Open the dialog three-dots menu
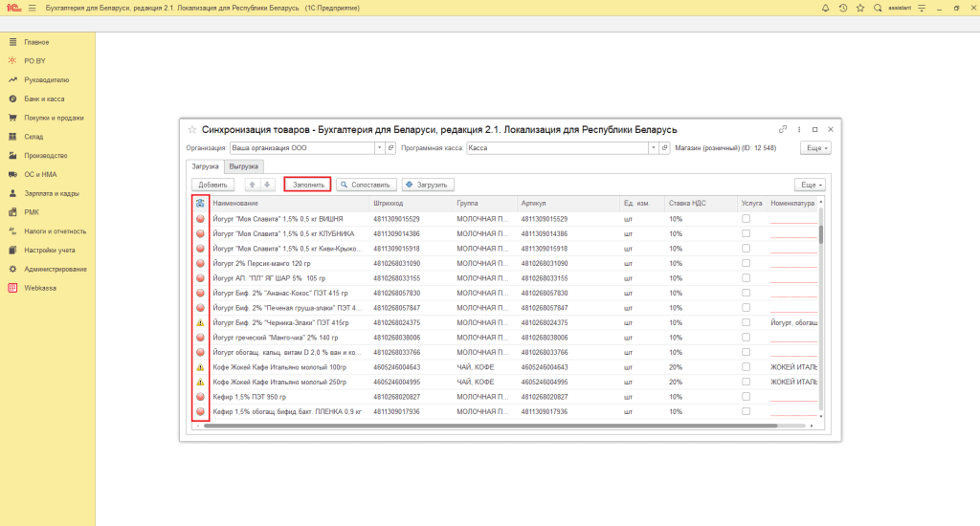The image size is (980, 526). click(x=799, y=129)
